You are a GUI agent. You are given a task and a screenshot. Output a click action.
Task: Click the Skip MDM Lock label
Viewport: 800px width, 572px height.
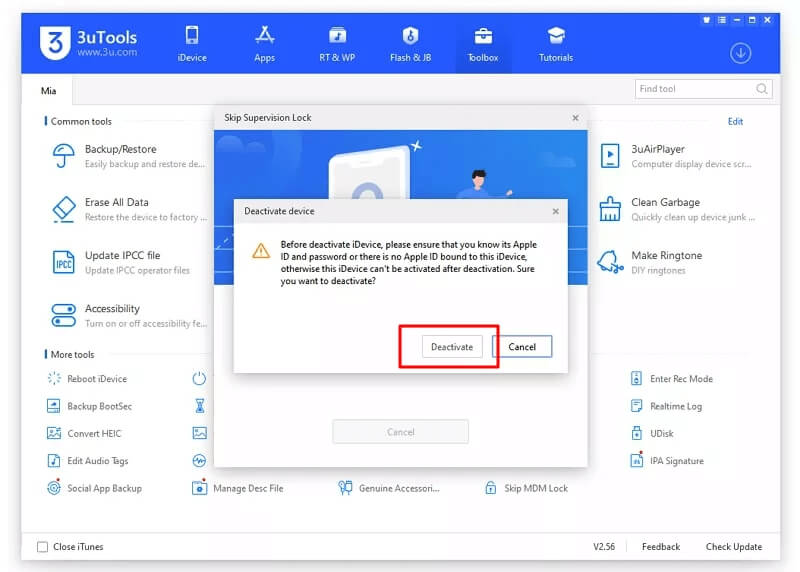coord(536,488)
